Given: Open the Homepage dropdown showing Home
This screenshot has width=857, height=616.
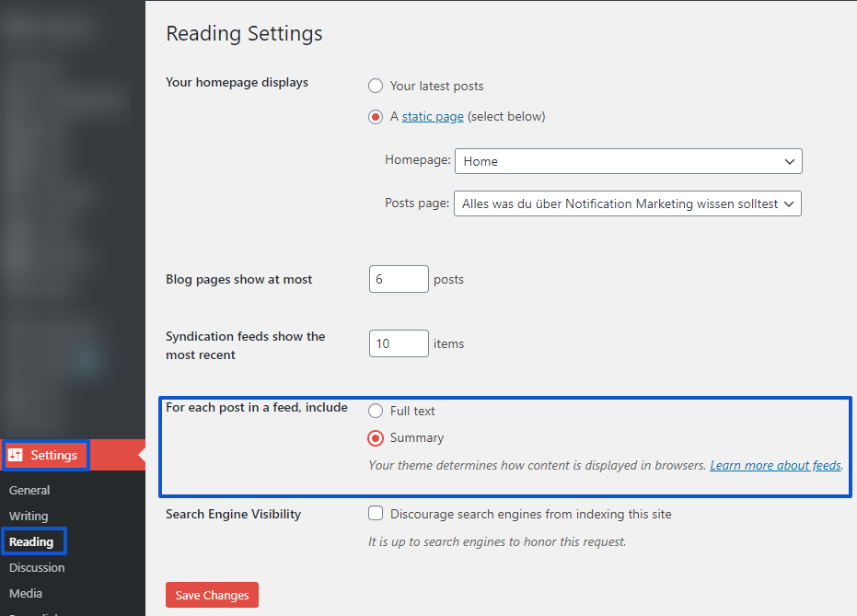Looking at the screenshot, I should 629,161.
